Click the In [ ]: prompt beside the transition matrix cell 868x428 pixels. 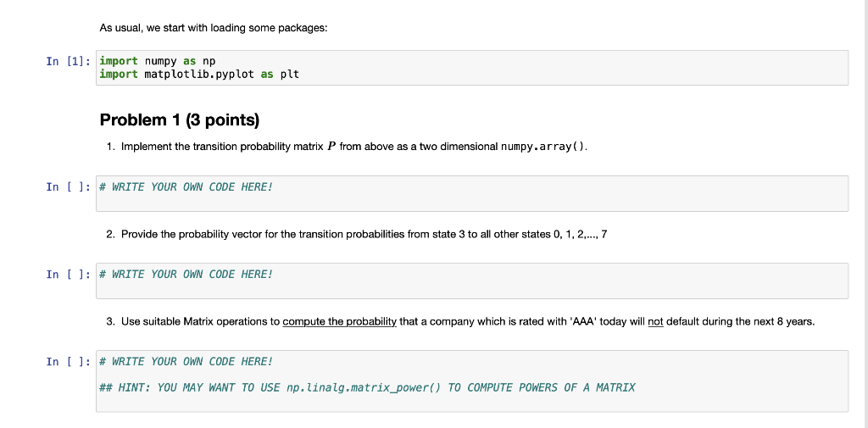point(68,186)
